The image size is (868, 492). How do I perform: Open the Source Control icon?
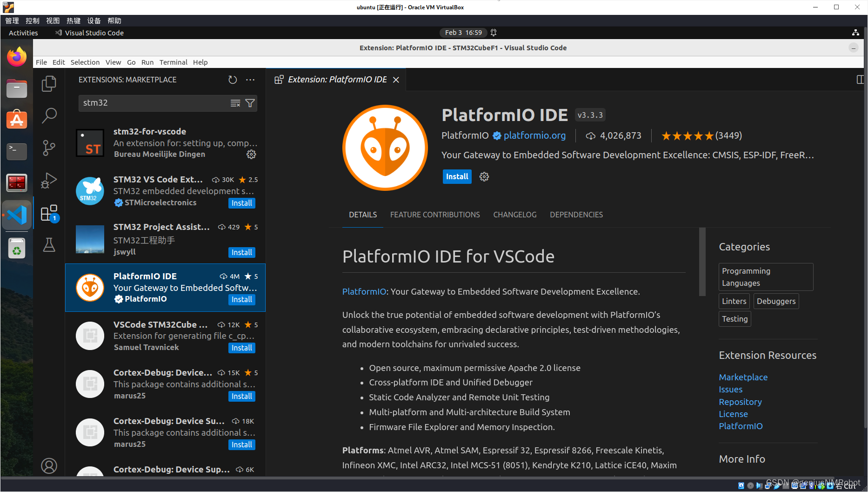point(49,148)
